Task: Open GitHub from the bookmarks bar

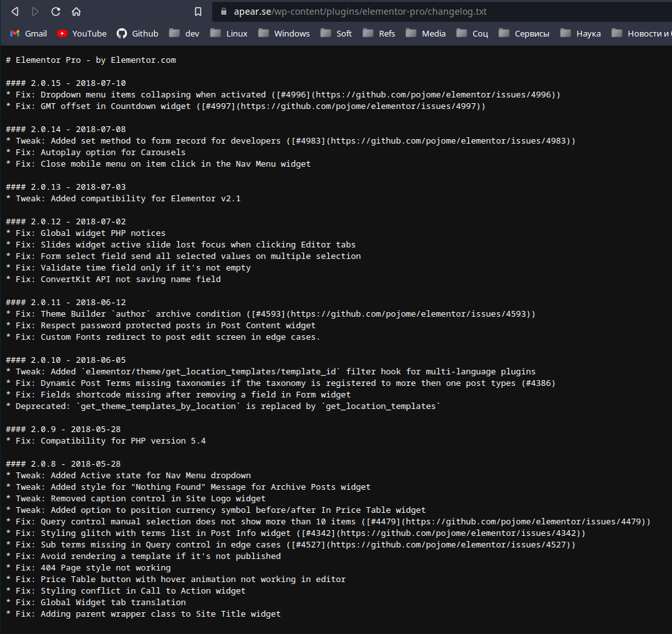Action: [x=137, y=33]
